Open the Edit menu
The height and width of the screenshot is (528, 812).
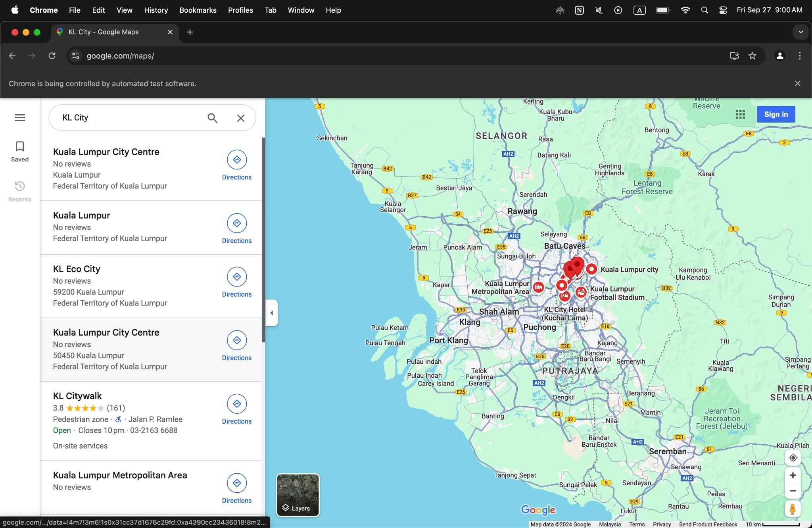point(98,10)
